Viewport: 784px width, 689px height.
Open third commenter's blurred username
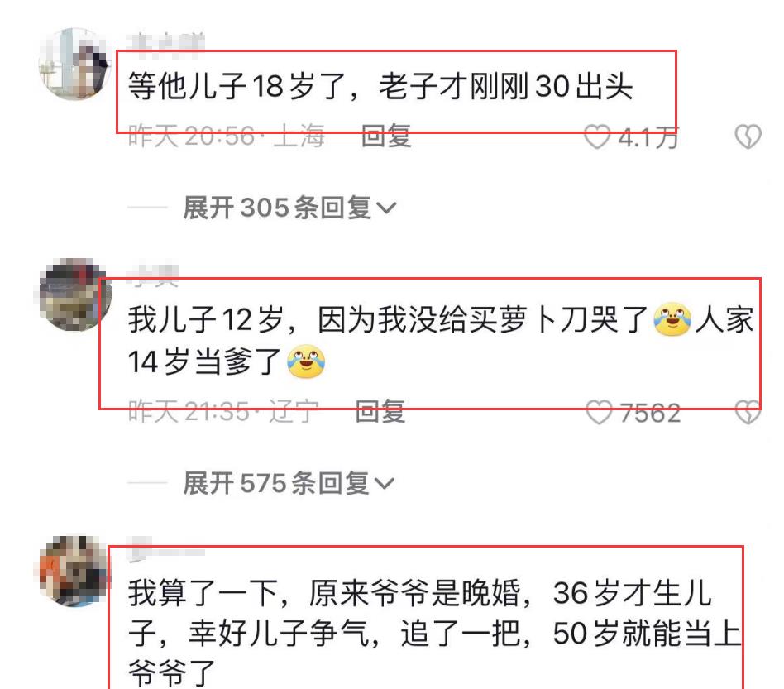click(x=166, y=550)
